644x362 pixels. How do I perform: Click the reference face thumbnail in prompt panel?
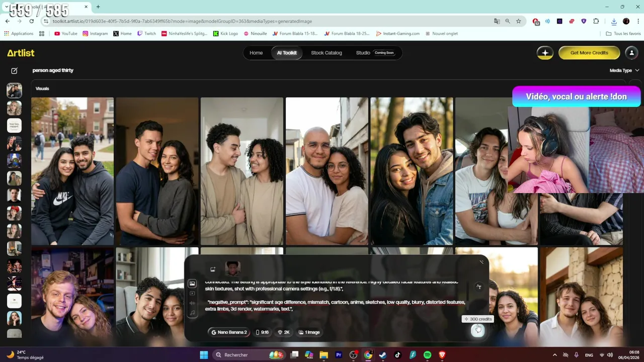click(232, 269)
